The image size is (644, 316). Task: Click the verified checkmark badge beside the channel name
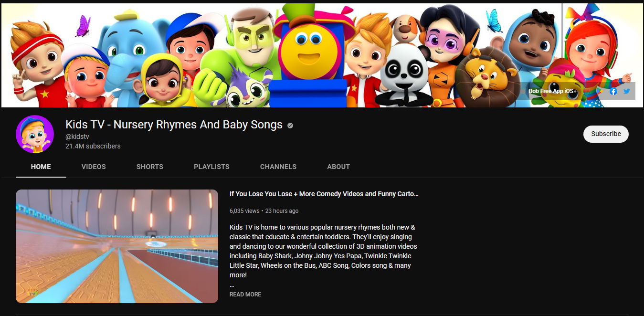tap(290, 125)
